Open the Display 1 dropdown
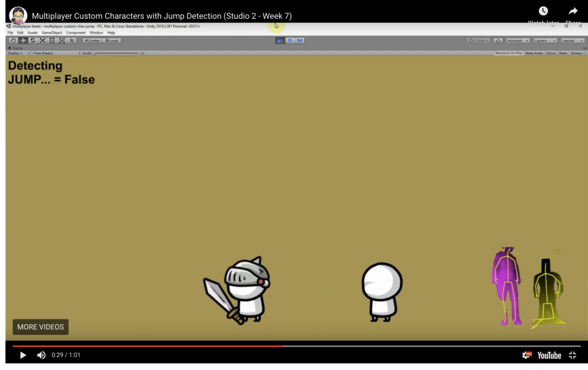588x370 pixels. pyautogui.click(x=19, y=53)
